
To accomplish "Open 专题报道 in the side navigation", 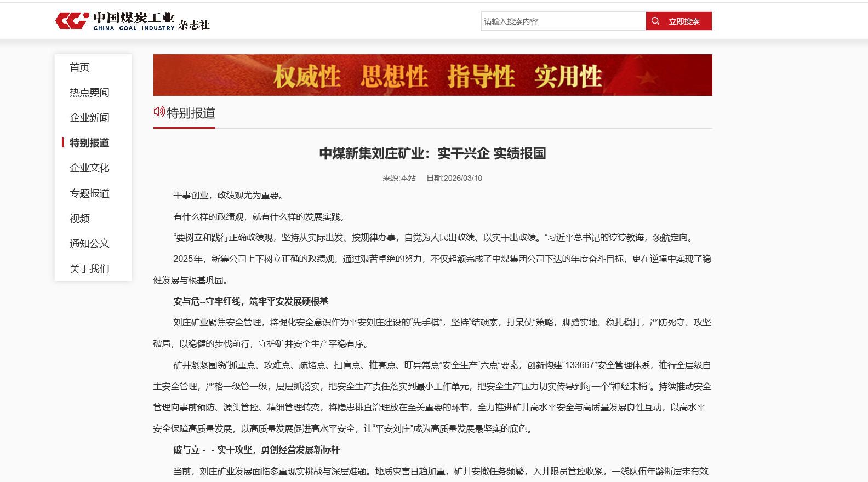I will [x=89, y=193].
